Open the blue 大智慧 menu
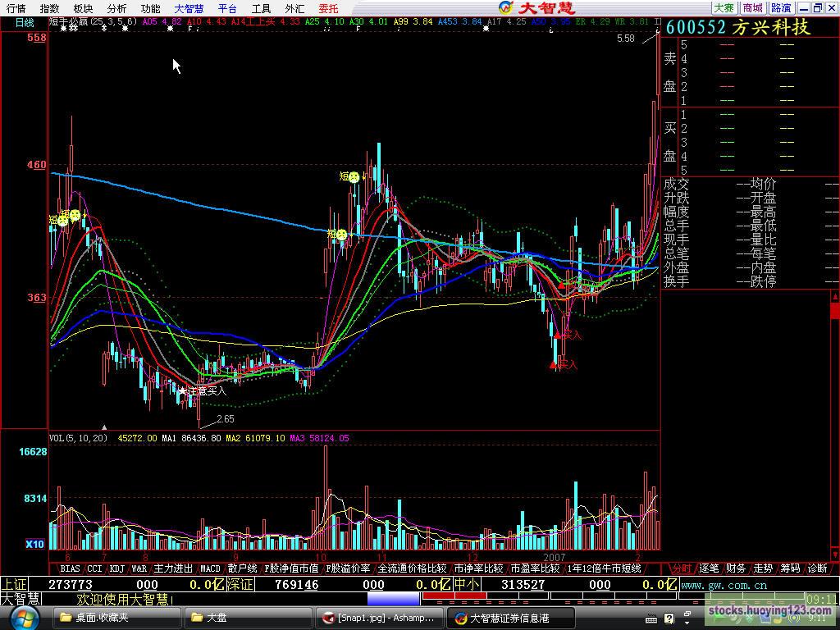Screen dimensions: 840x630 tap(189, 8)
